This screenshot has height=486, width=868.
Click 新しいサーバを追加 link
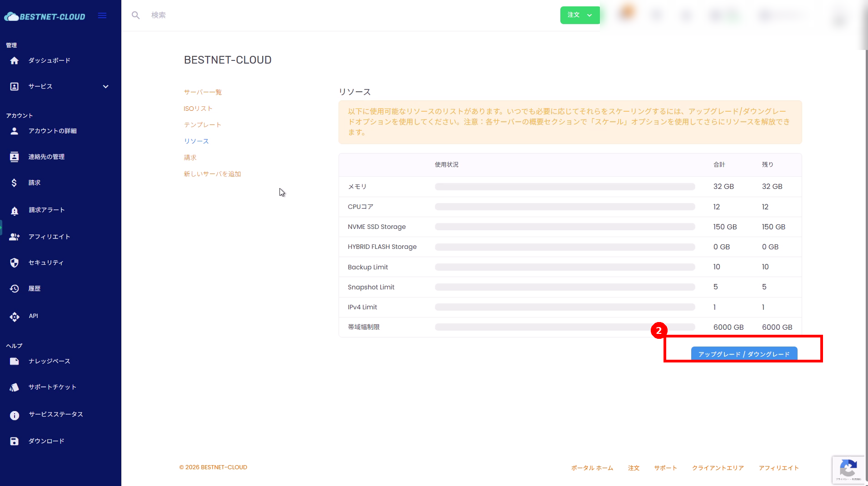tap(212, 174)
